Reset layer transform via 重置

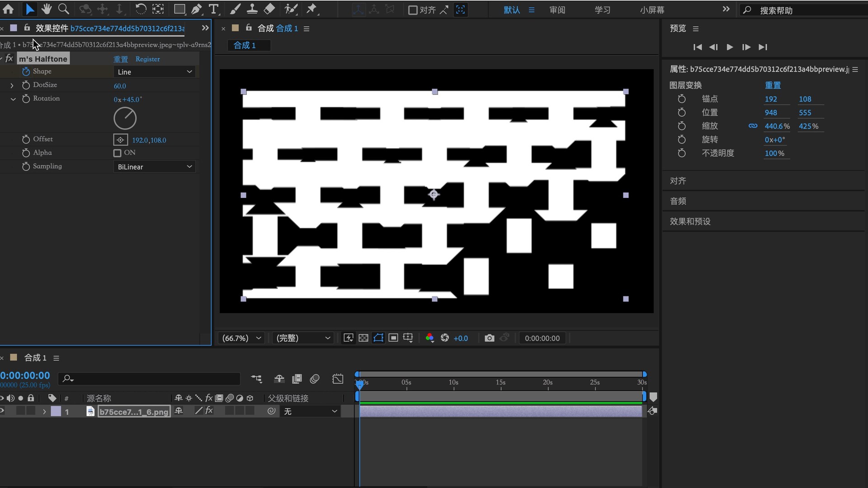pos(773,85)
